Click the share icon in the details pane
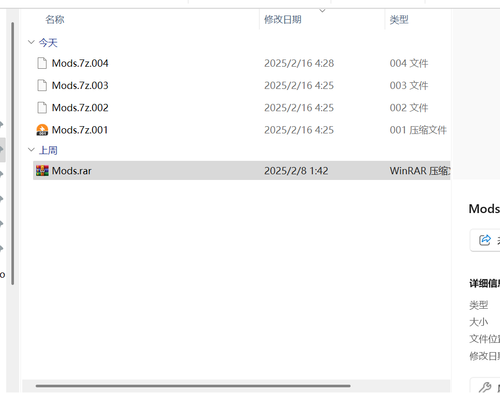 click(485, 240)
